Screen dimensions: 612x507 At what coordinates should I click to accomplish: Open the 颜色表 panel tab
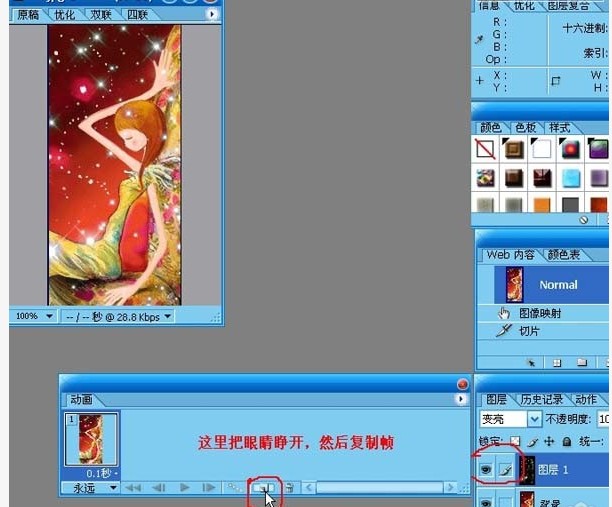click(x=564, y=255)
